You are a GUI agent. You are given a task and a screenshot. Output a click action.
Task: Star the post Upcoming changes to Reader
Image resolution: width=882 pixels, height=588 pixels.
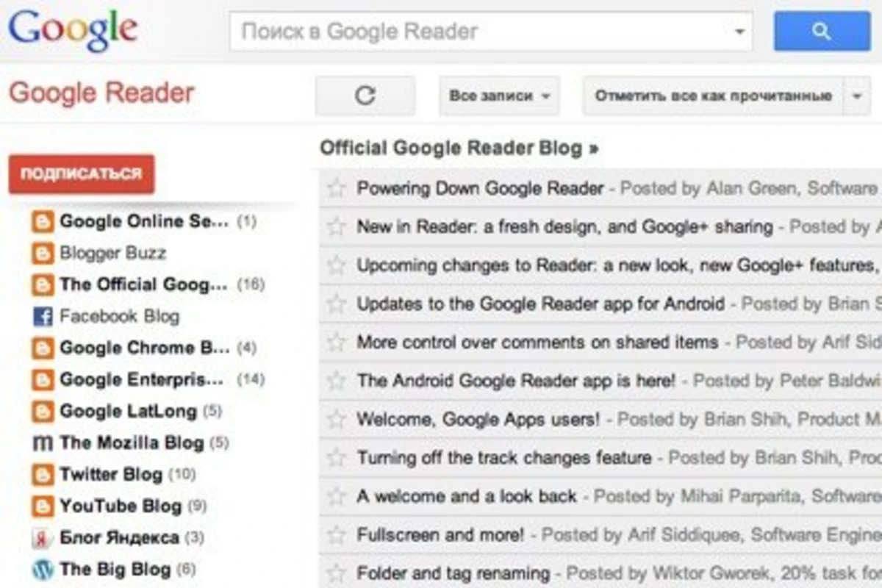point(337,265)
